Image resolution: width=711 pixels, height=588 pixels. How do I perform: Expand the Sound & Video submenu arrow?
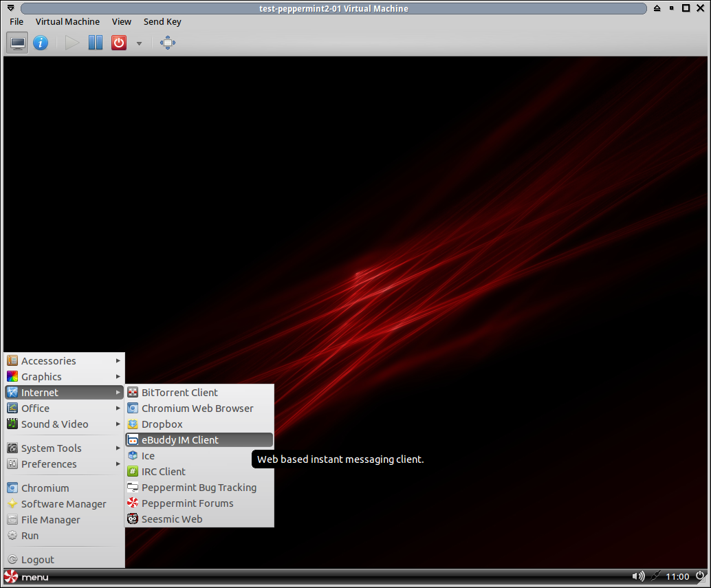[x=118, y=424]
